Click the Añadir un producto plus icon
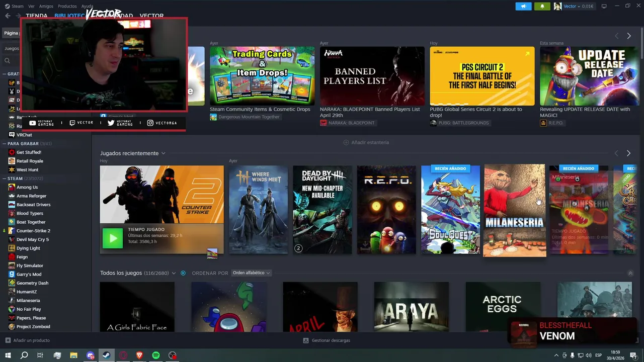The height and width of the screenshot is (362, 644). pyautogui.click(x=8, y=340)
